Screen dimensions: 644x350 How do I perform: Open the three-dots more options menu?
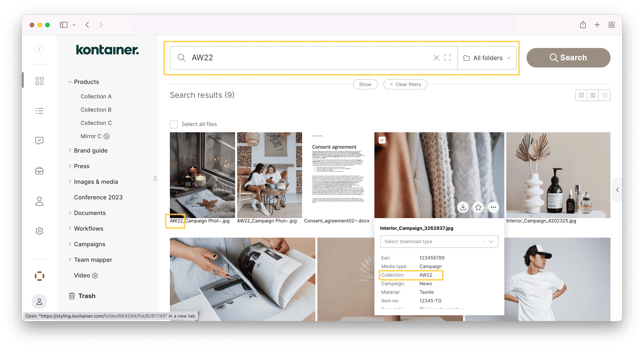493,207
